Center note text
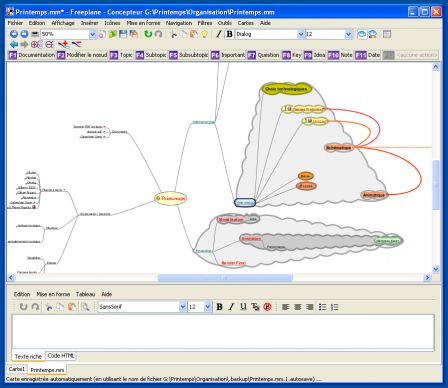The image size is (448, 388). pos(298,307)
